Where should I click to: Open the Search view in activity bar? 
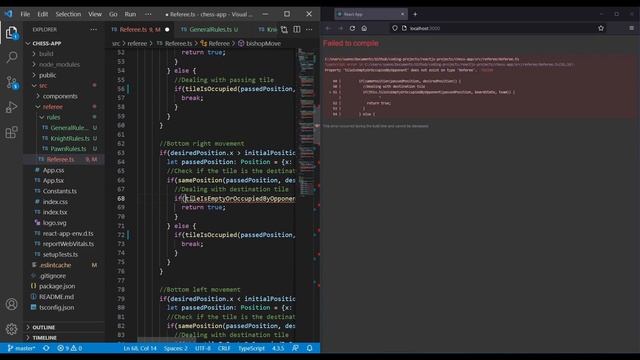[11, 57]
